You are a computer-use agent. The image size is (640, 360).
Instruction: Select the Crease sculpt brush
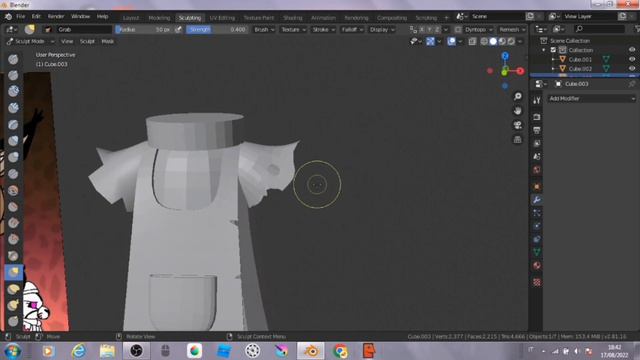click(x=13, y=174)
